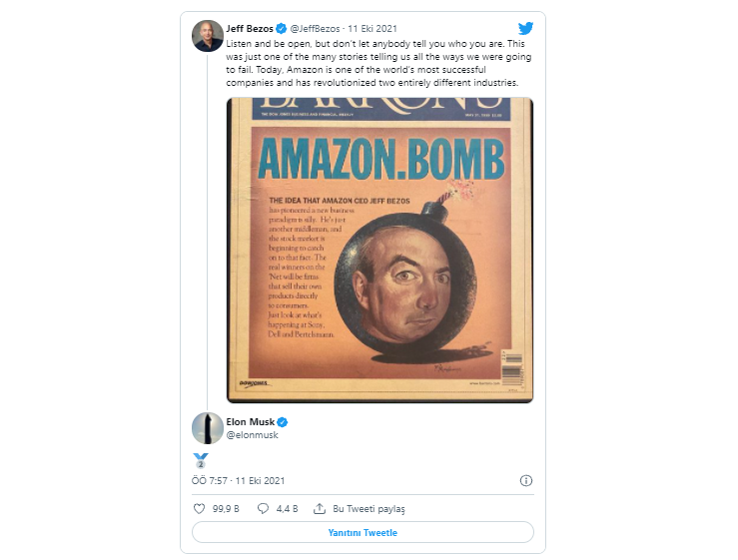This screenshot has height=560, width=738.
Task: Open Elon Musk profile avatar
Action: [208, 428]
